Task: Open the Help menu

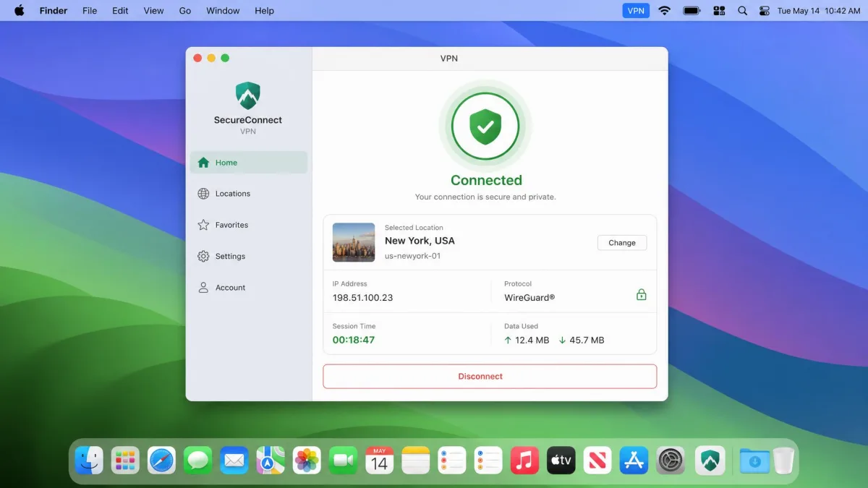Action: pos(265,11)
